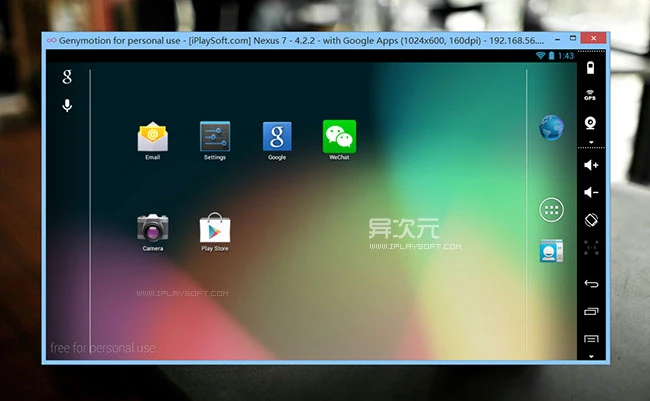Close the Genymotion window
Screen dimensions: 650x401
point(594,38)
